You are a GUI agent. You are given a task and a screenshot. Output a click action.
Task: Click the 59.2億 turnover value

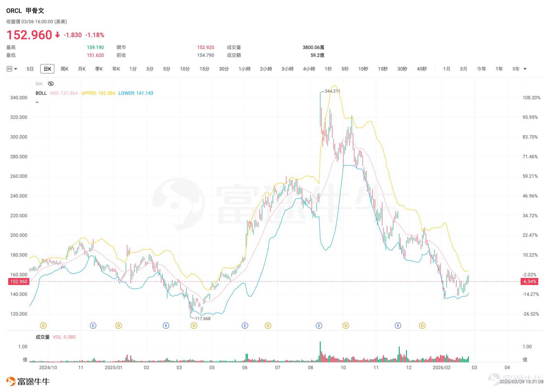(317, 55)
